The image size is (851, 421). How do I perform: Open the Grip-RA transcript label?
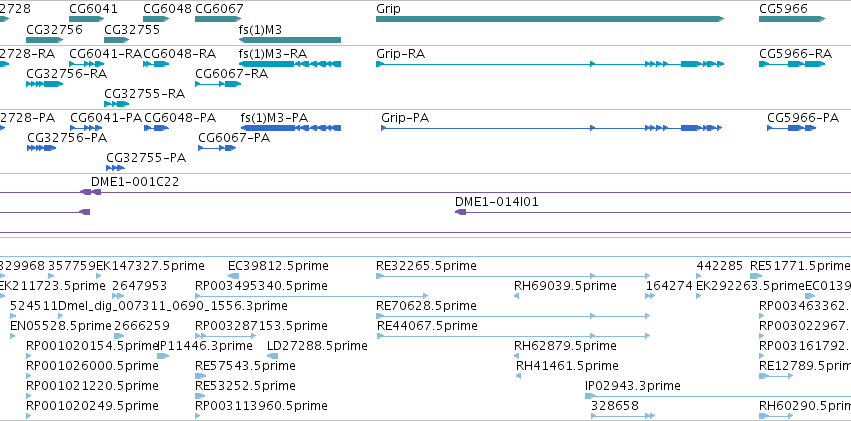[401, 54]
